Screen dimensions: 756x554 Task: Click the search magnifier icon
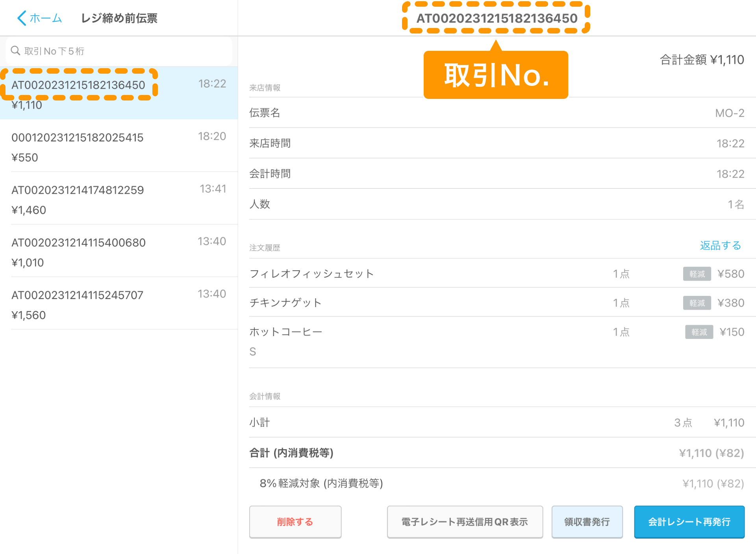15,51
